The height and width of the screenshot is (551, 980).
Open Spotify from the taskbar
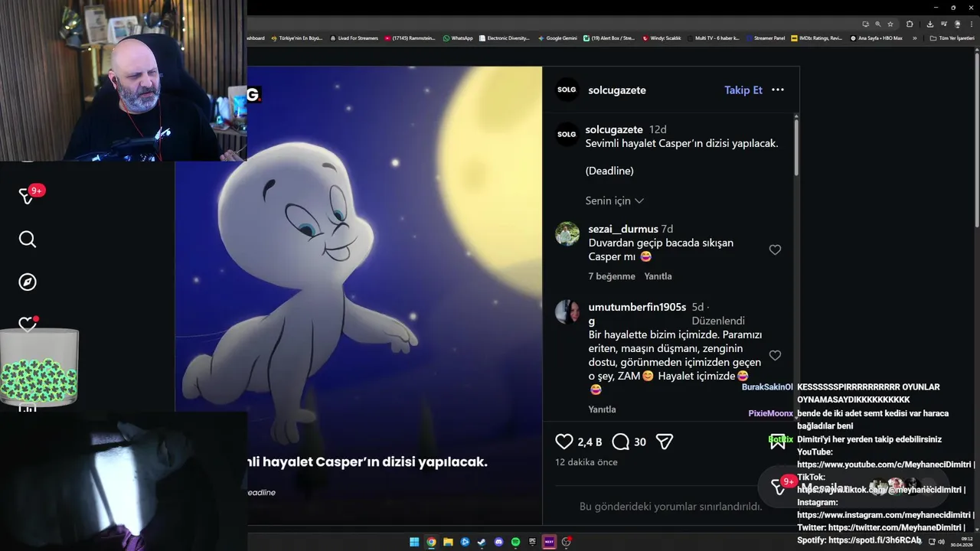click(x=515, y=542)
